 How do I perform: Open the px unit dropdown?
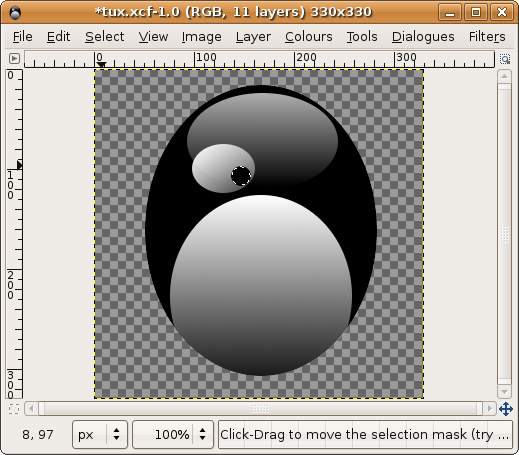coord(100,434)
